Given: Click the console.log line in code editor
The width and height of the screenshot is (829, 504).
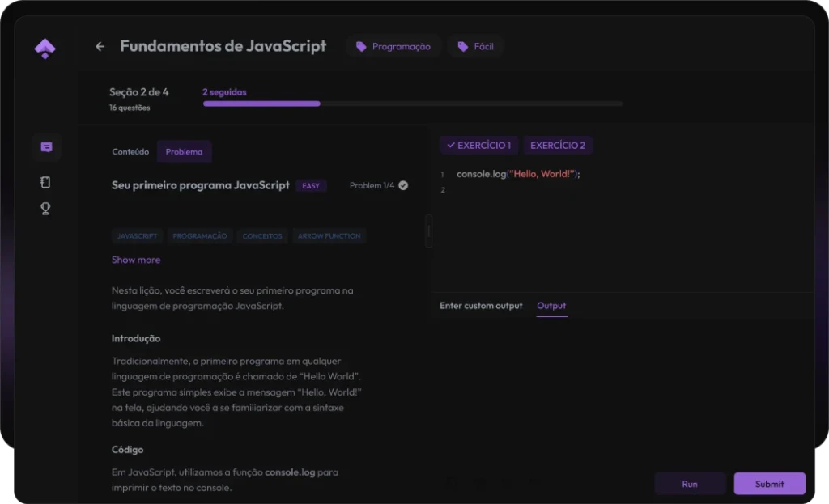Looking at the screenshot, I should click(x=518, y=174).
